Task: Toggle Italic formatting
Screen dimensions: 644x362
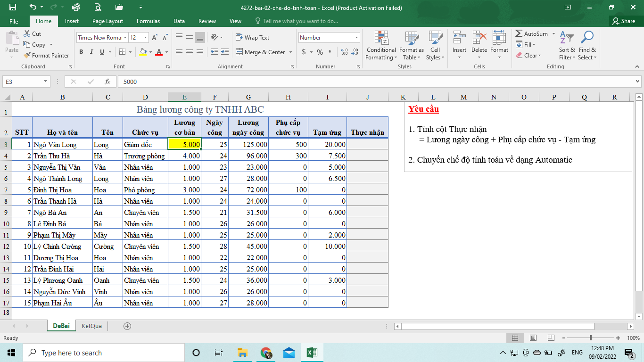Action: [91, 52]
